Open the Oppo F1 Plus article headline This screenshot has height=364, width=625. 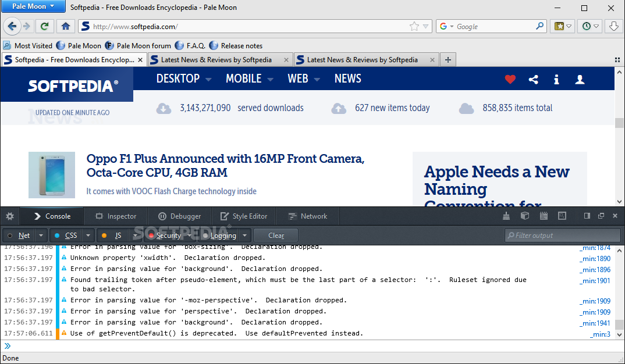tap(225, 165)
